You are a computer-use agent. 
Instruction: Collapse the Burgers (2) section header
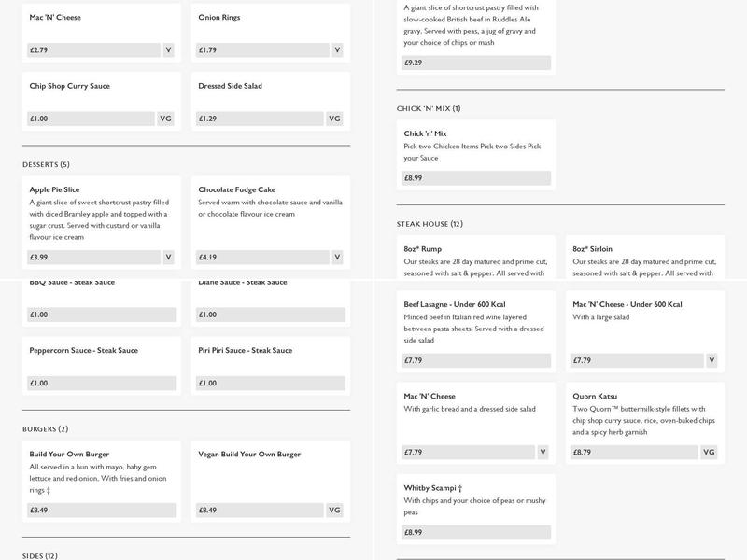tap(46, 429)
